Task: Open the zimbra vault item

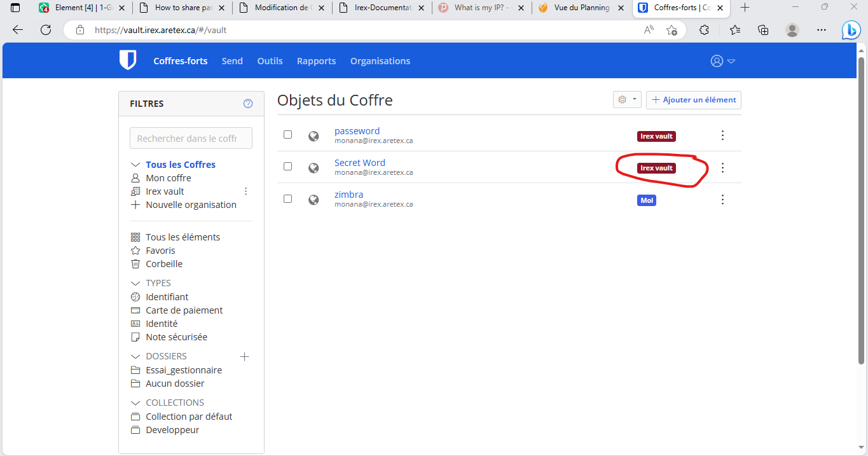Action: (348, 195)
